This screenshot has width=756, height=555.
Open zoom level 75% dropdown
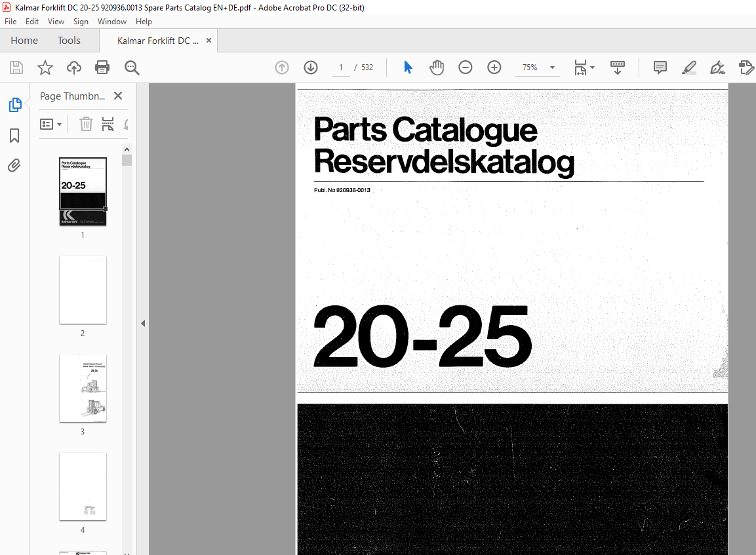(553, 67)
